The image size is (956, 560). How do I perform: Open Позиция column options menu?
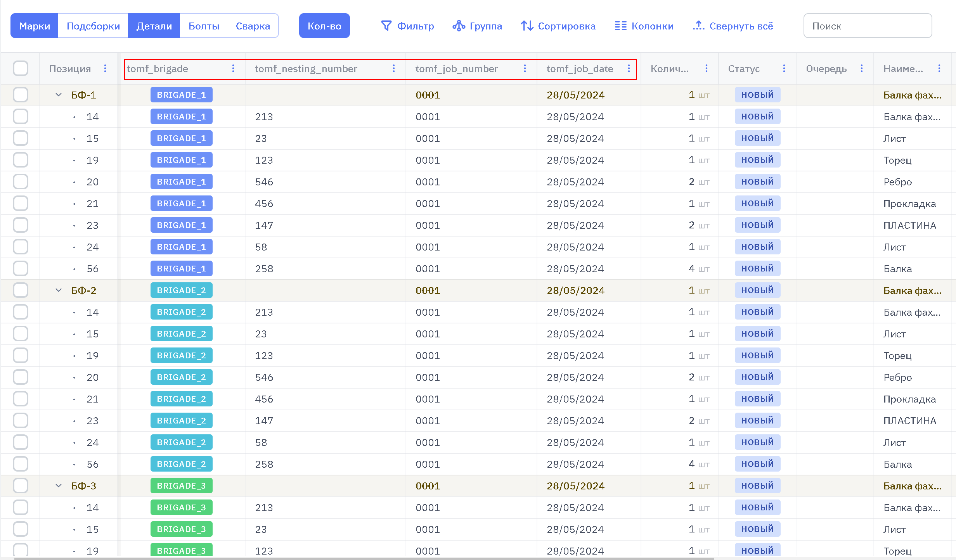(105, 68)
